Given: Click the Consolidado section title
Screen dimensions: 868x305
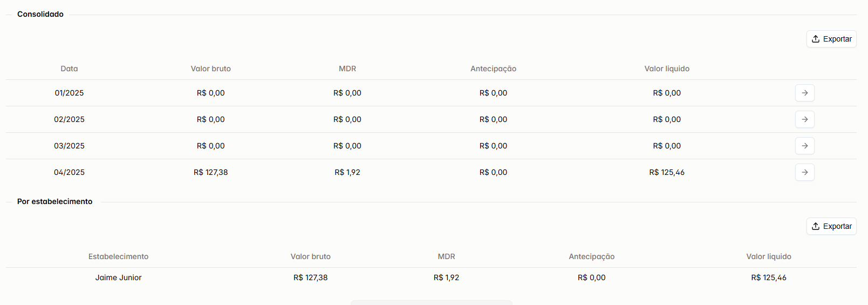Looking at the screenshot, I should pos(40,14).
